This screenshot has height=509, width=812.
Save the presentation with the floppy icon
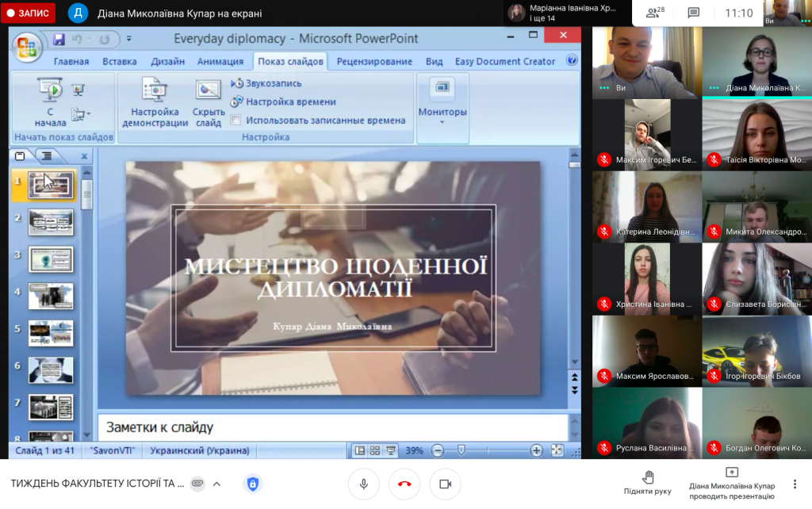[x=59, y=38]
